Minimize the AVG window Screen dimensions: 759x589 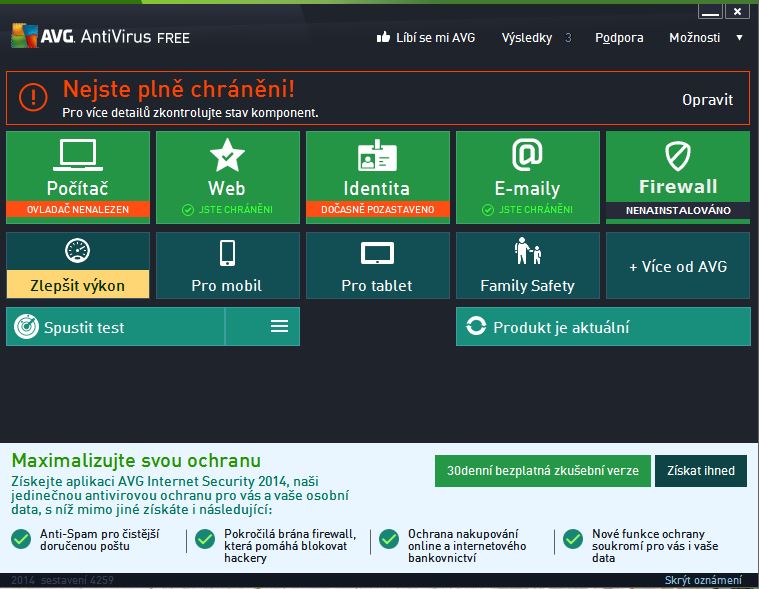tap(710, 11)
